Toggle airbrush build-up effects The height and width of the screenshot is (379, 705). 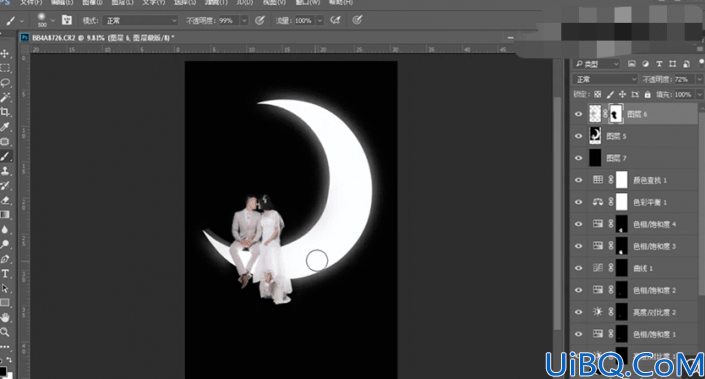335,20
